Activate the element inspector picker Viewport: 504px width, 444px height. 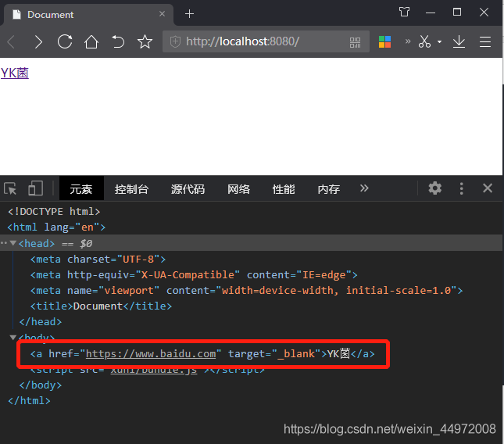[x=10, y=188]
